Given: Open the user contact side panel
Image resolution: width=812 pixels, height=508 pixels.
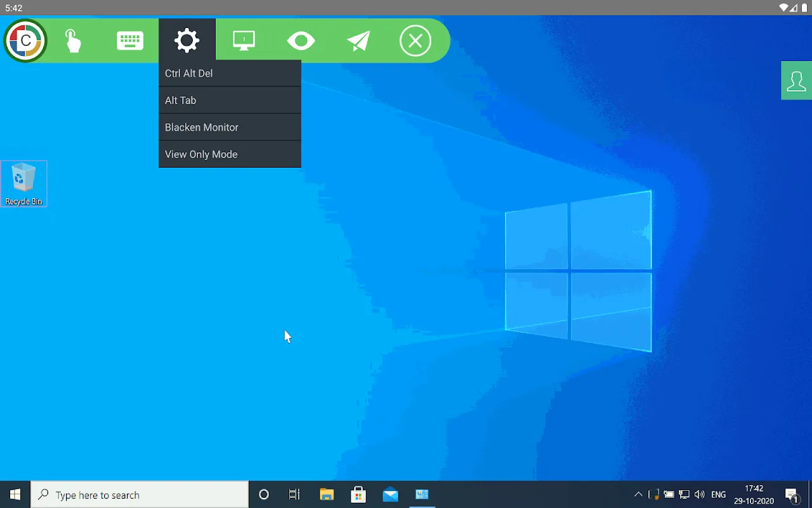Looking at the screenshot, I should tap(796, 81).
